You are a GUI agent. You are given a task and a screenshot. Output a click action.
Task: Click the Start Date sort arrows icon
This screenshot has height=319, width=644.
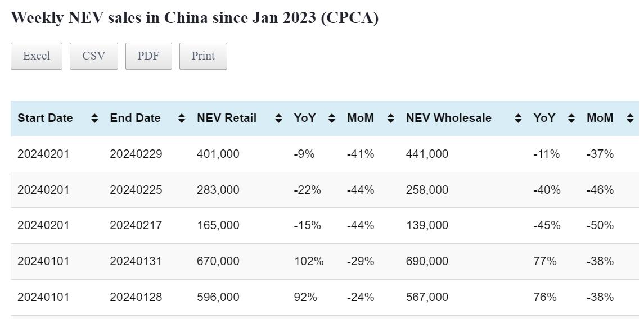[94, 119]
